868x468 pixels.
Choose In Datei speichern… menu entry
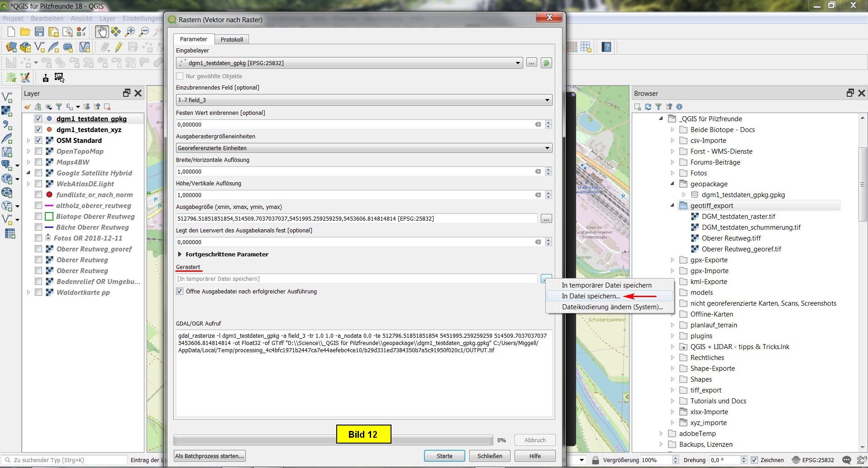591,296
